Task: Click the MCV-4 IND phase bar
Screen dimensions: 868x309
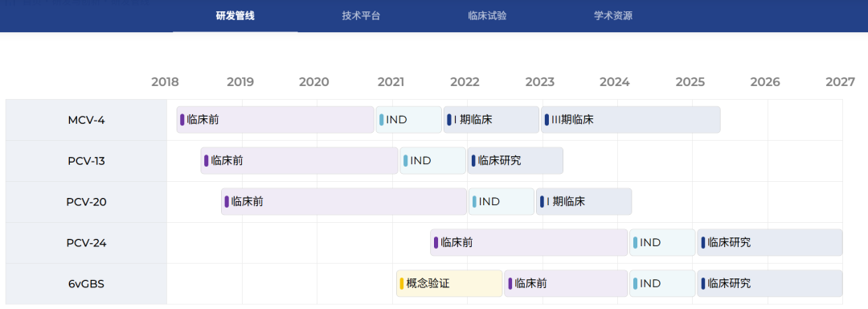Action: [409, 120]
